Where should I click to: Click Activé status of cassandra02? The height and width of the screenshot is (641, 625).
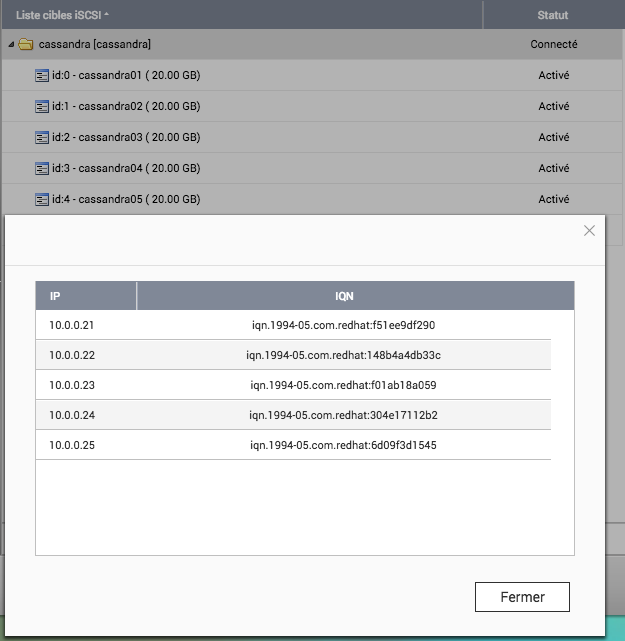553,106
